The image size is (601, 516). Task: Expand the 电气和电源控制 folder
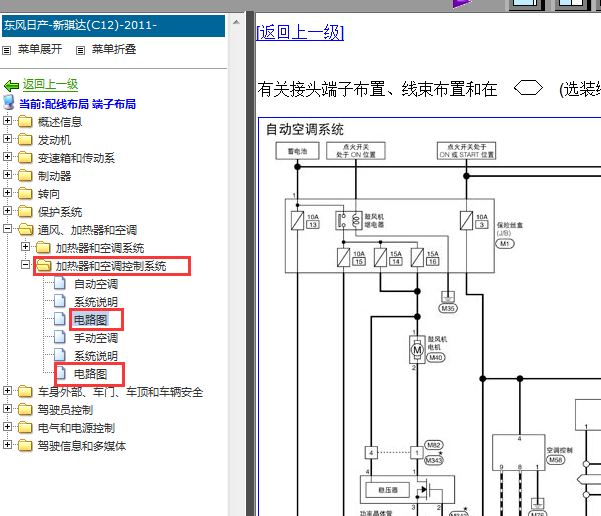point(7,427)
